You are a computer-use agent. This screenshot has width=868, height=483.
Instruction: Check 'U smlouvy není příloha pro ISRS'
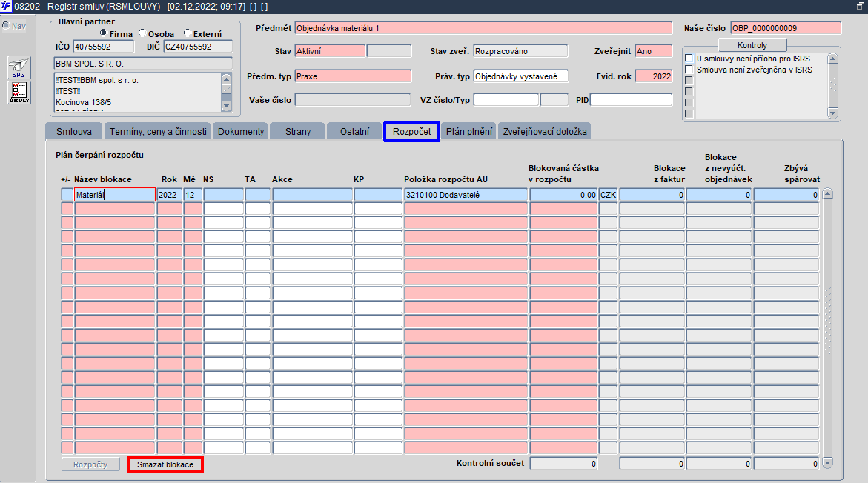(x=689, y=59)
